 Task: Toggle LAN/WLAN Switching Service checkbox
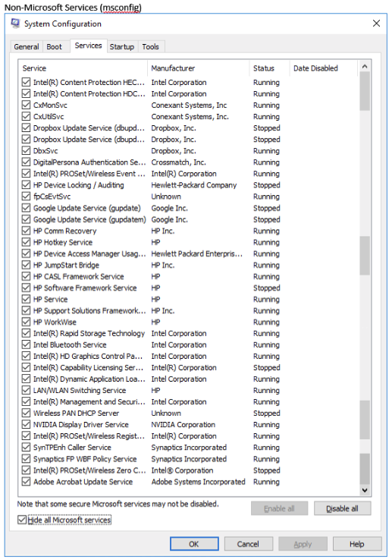click(x=26, y=390)
